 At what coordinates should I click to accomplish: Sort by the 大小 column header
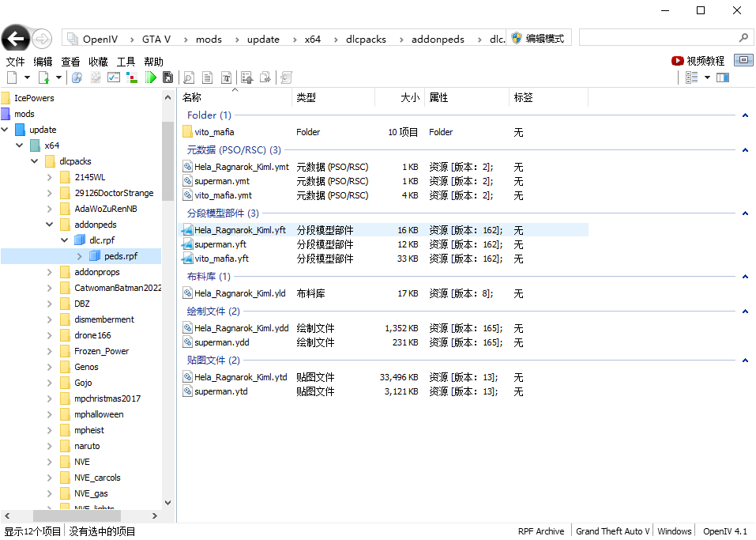coord(399,97)
